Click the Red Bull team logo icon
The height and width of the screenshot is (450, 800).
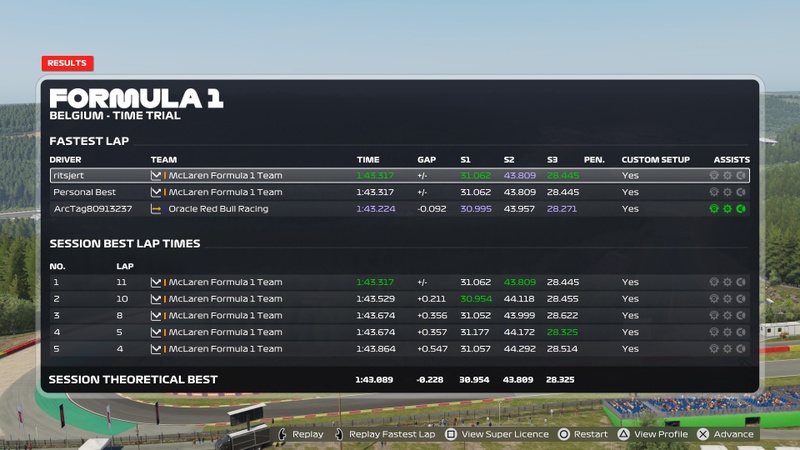click(156, 209)
